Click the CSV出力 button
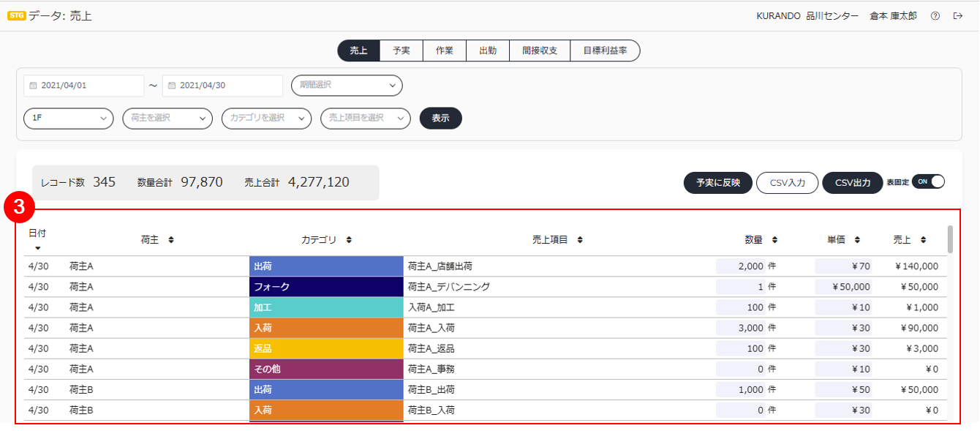The width and height of the screenshot is (980, 431). coord(853,183)
